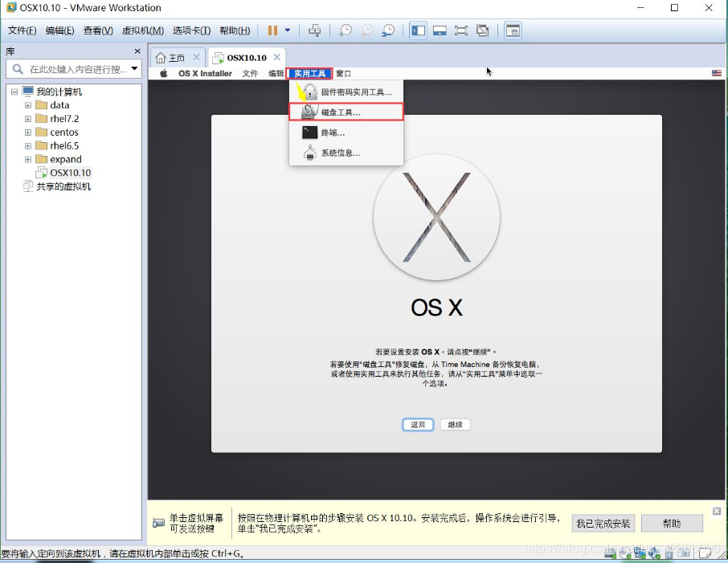Open the power options dropdown arrow
This screenshot has width=728, height=563.
(x=288, y=31)
